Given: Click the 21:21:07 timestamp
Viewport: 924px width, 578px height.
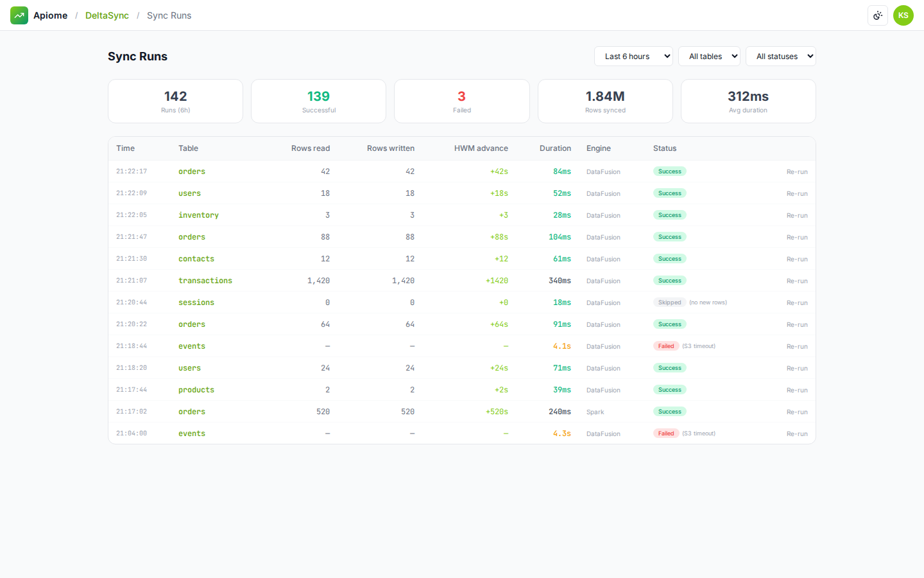Looking at the screenshot, I should (x=132, y=281).
